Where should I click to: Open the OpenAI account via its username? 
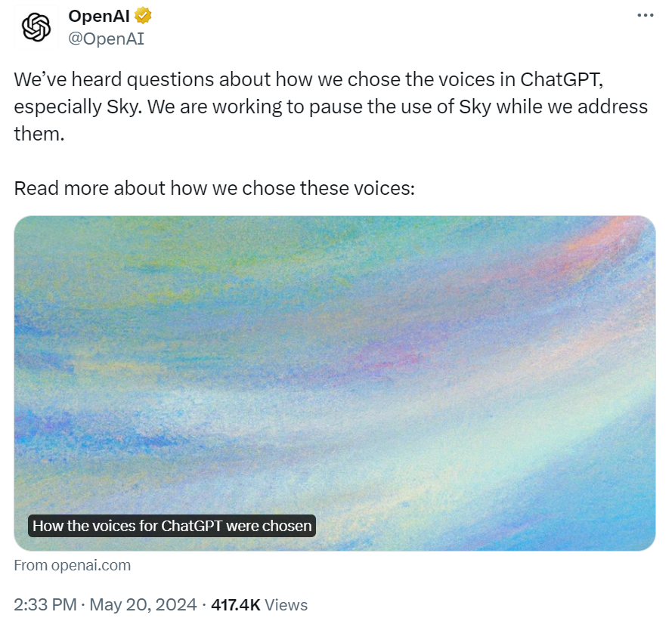[107, 38]
